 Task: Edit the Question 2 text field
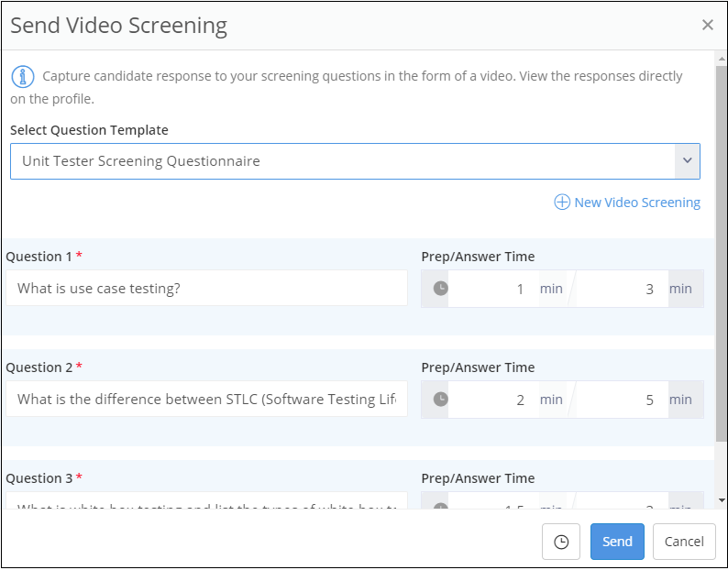(x=206, y=400)
